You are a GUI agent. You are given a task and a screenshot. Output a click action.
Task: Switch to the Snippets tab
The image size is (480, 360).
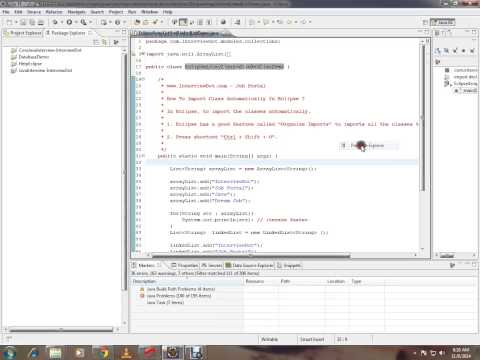point(289,266)
